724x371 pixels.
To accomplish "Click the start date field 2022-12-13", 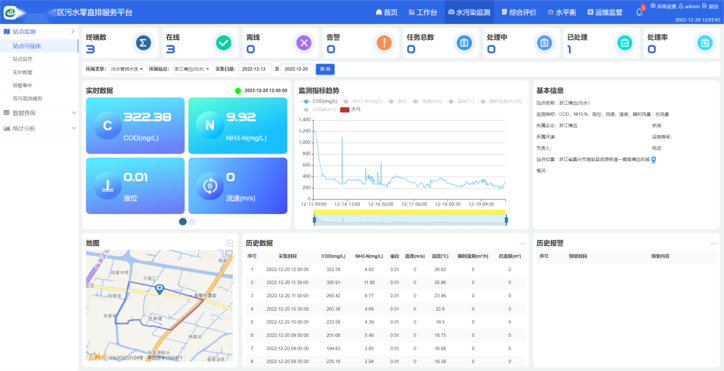I will [x=255, y=69].
